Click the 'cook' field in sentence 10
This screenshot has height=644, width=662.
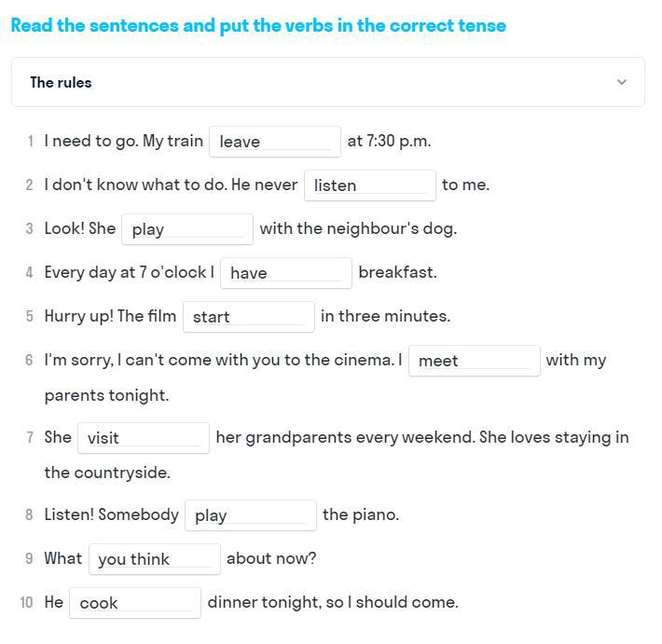point(135,603)
